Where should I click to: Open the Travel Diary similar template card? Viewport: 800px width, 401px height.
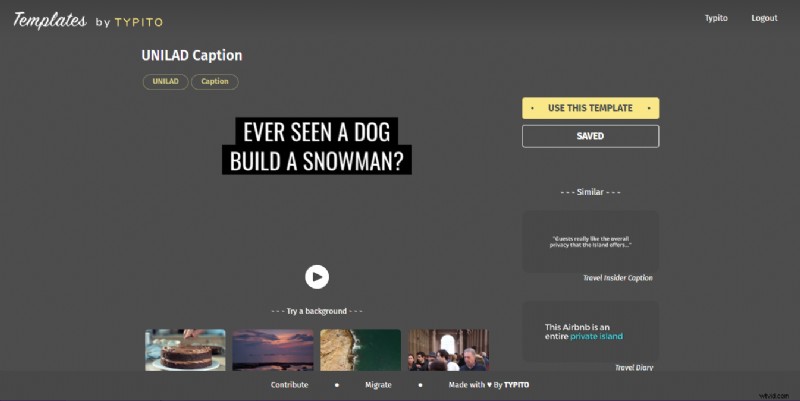pyautogui.click(x=590, y=332)
